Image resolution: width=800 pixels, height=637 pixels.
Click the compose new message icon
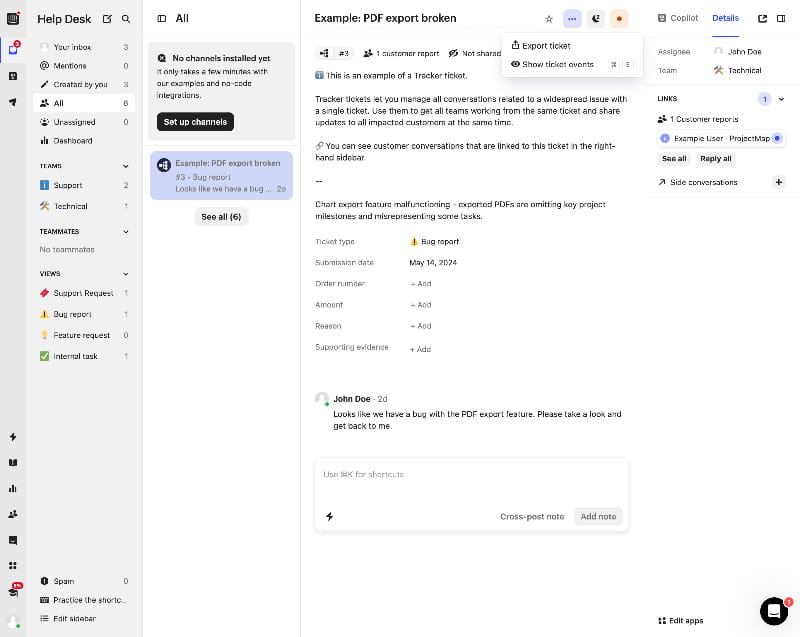click(107, 19)
